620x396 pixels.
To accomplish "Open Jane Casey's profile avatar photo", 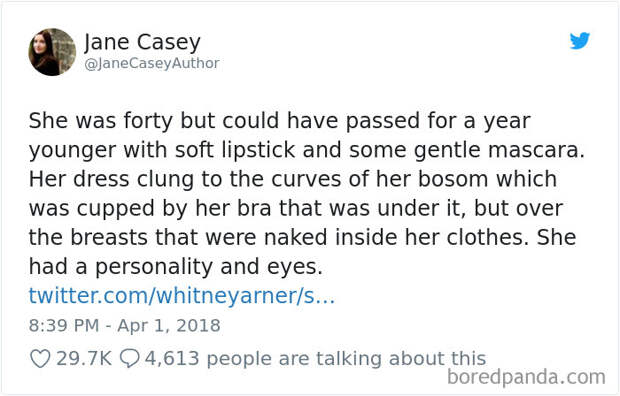I will [52, 52].
